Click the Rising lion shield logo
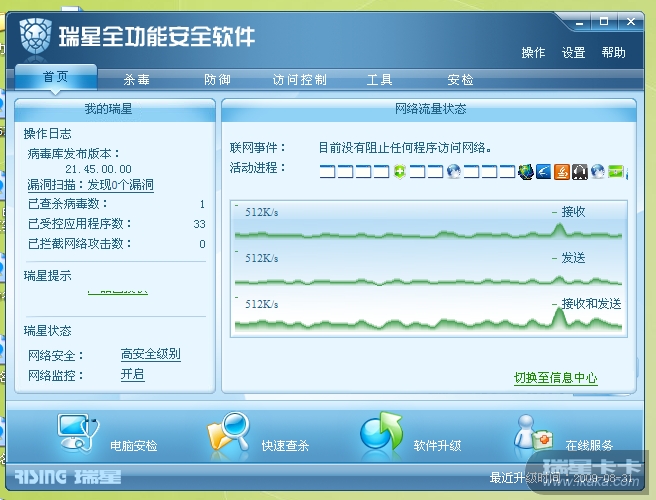Viewport: 656px width, 500px height. (36, 36)
